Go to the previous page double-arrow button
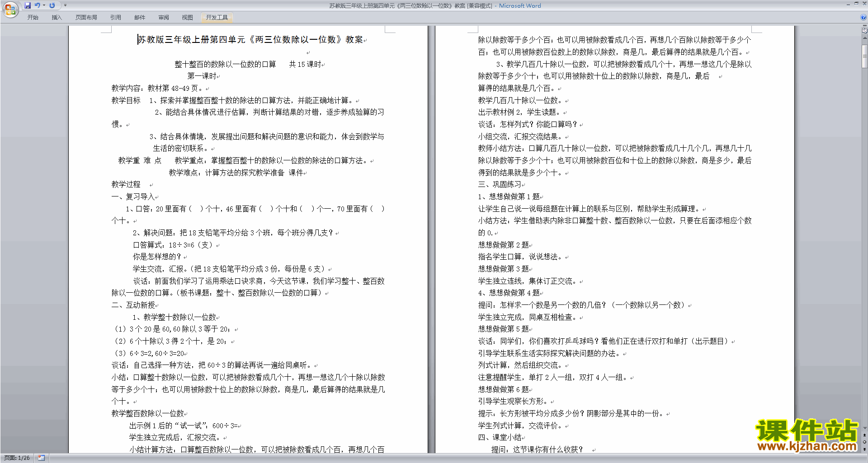868x463 pixels. pos(864,435)
